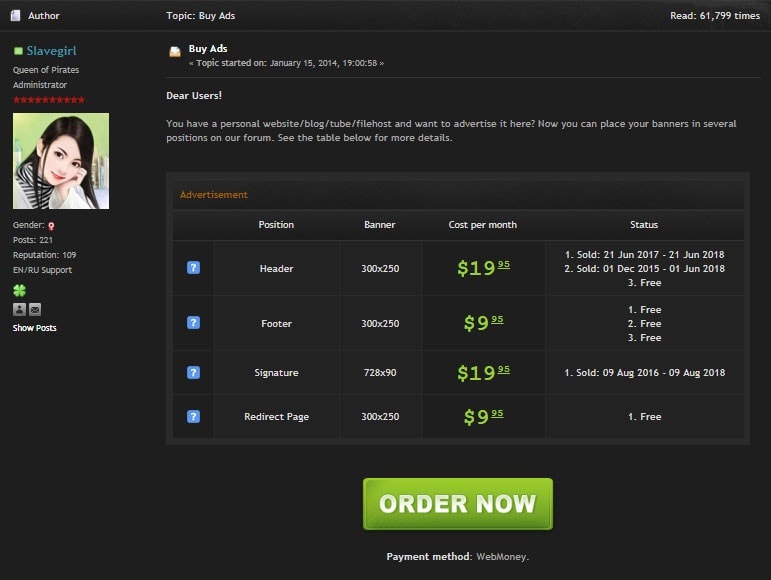Click the female gender icon
The height and width of the screenshot is (580, 771).
pos(51,226)
